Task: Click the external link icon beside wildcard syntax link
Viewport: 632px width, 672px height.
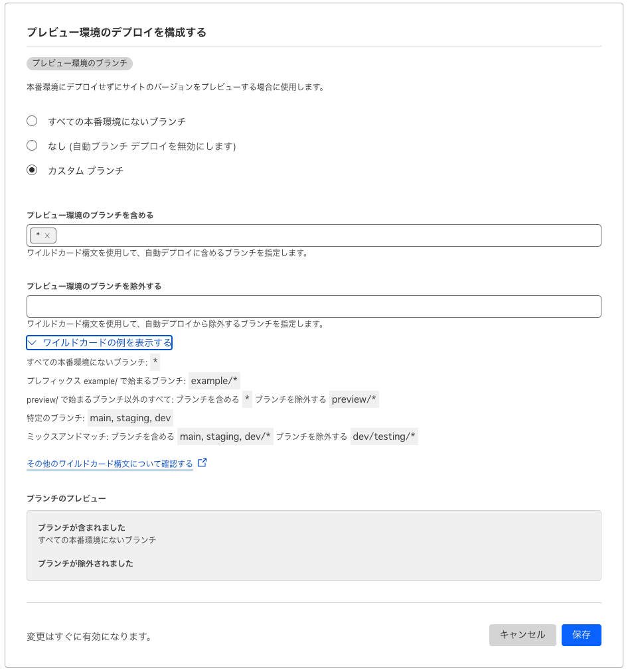Action: tap(202, 463)
